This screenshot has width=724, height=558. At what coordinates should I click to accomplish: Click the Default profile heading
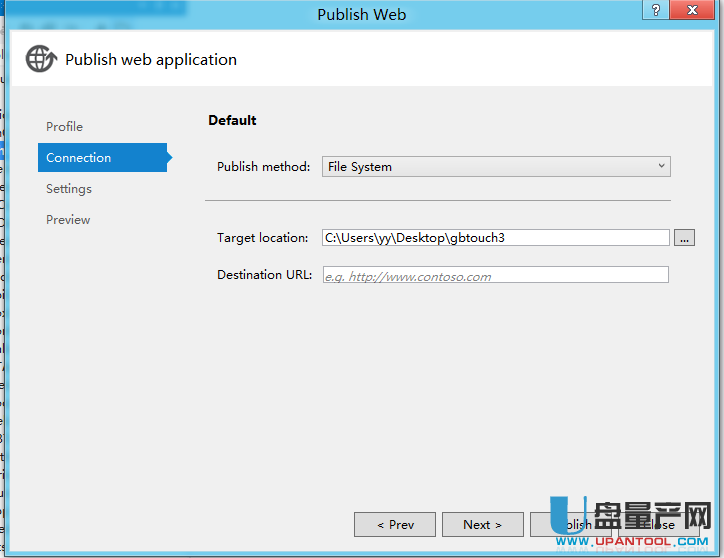[232, 120]
